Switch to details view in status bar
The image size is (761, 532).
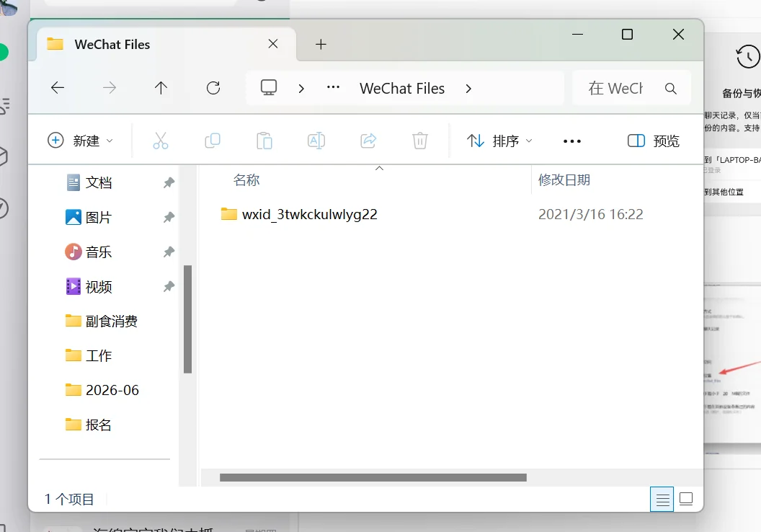(x=662, y=499)
